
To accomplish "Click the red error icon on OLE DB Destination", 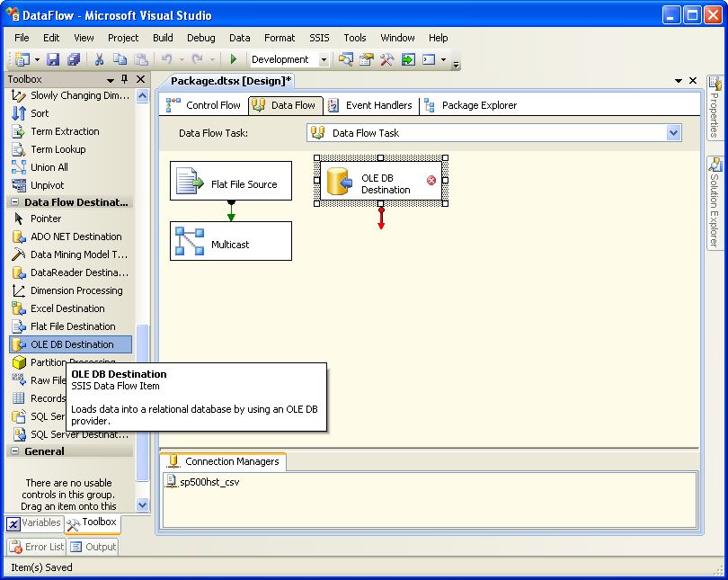I will 431,181.
